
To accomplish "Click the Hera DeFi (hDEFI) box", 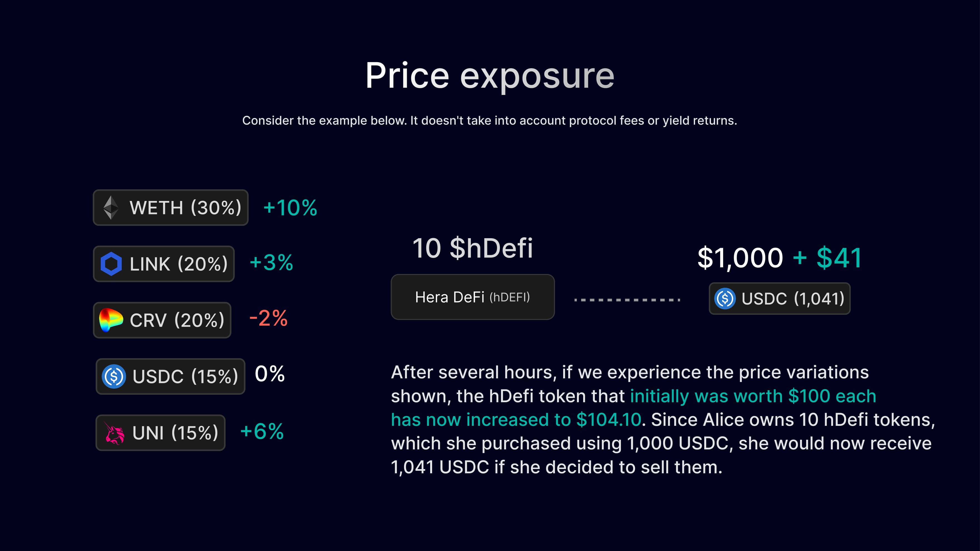I will click(473, 297).
